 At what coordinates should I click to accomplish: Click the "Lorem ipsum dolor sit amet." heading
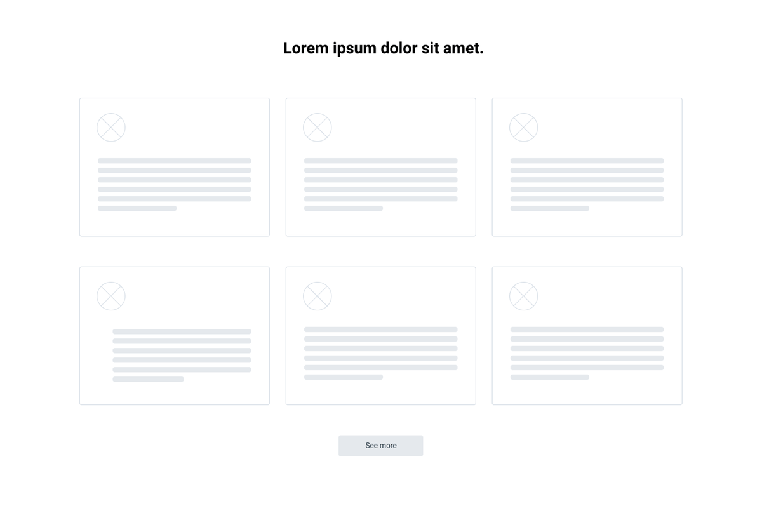point(383,48)
